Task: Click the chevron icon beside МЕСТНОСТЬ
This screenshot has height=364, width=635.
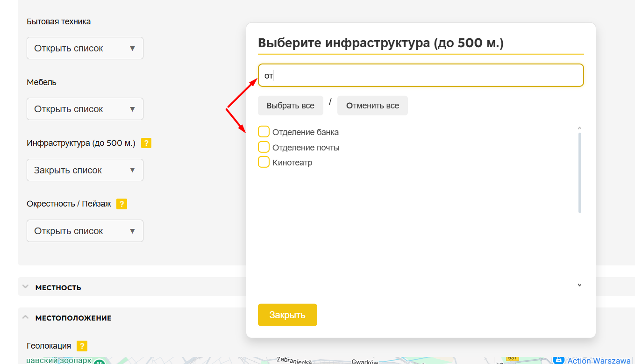Action: 25,287
